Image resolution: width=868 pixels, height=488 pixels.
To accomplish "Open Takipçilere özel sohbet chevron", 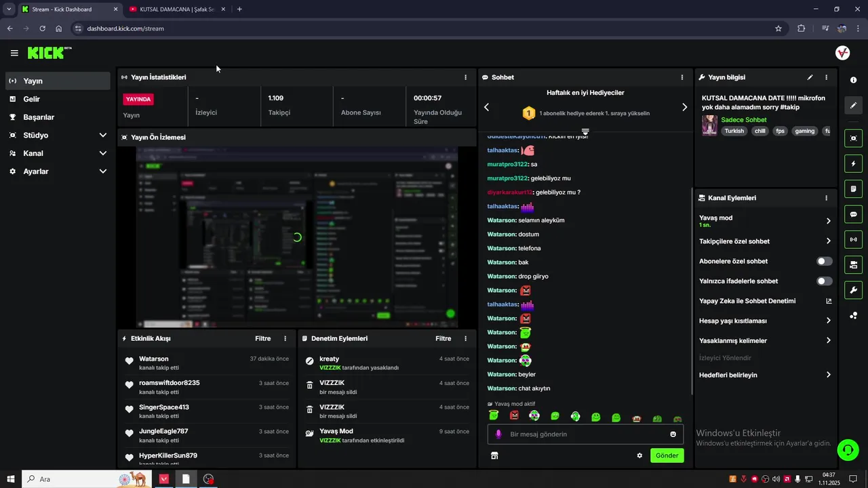I will tap(828, 241).
